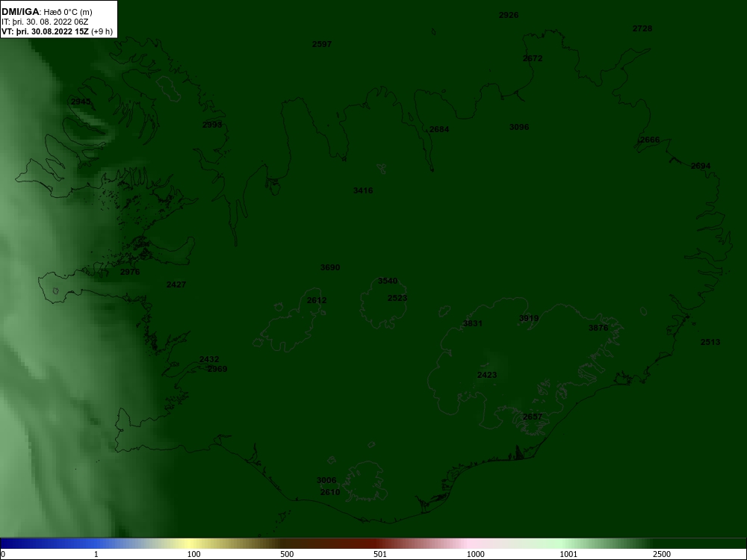Screen dimensions: 747x560
Task: Select the 500 legend tick label
Action: click(287, 554)
